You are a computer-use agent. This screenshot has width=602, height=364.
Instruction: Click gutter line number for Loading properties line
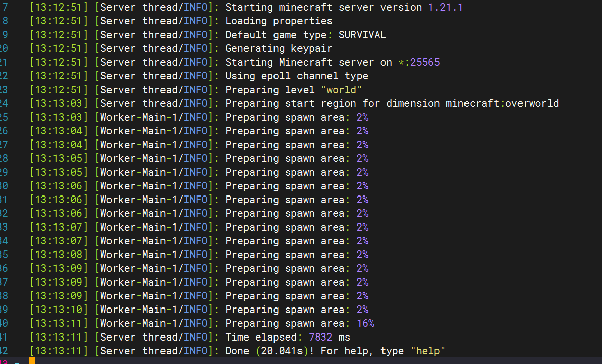coord(5,21)
